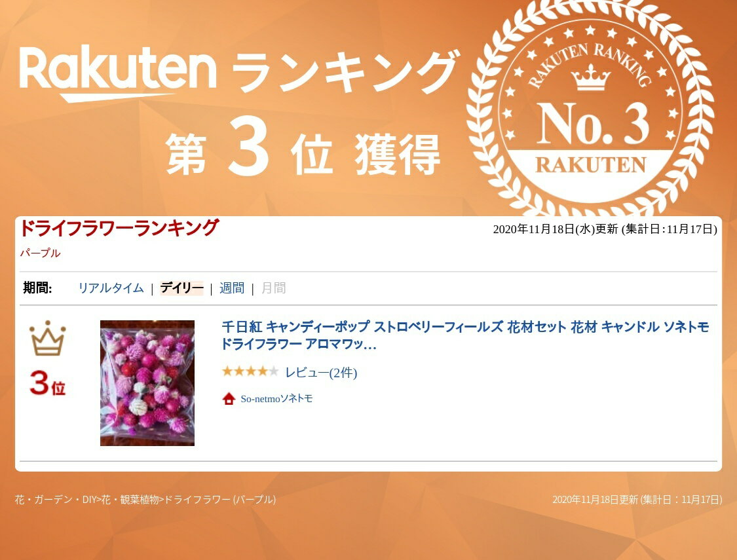Click the パープル category link

tap(40, 253)
